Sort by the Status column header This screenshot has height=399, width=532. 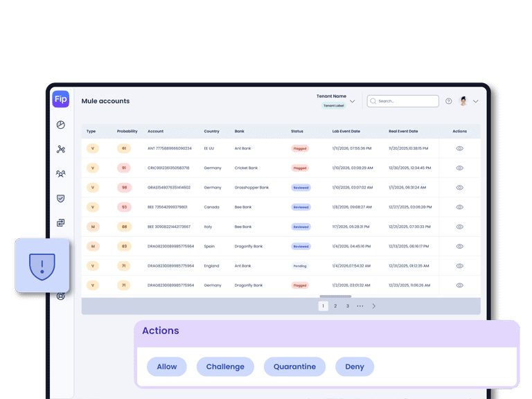[297, 132]
